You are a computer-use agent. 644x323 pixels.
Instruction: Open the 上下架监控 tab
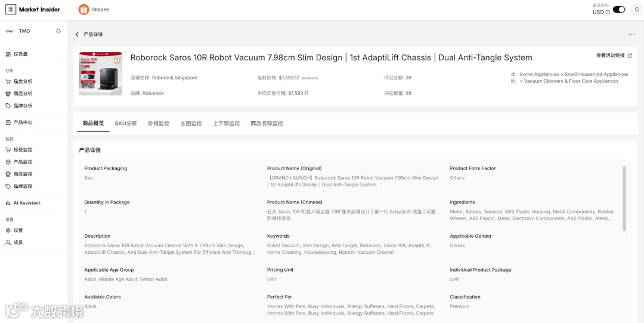(x=226, y=124)
